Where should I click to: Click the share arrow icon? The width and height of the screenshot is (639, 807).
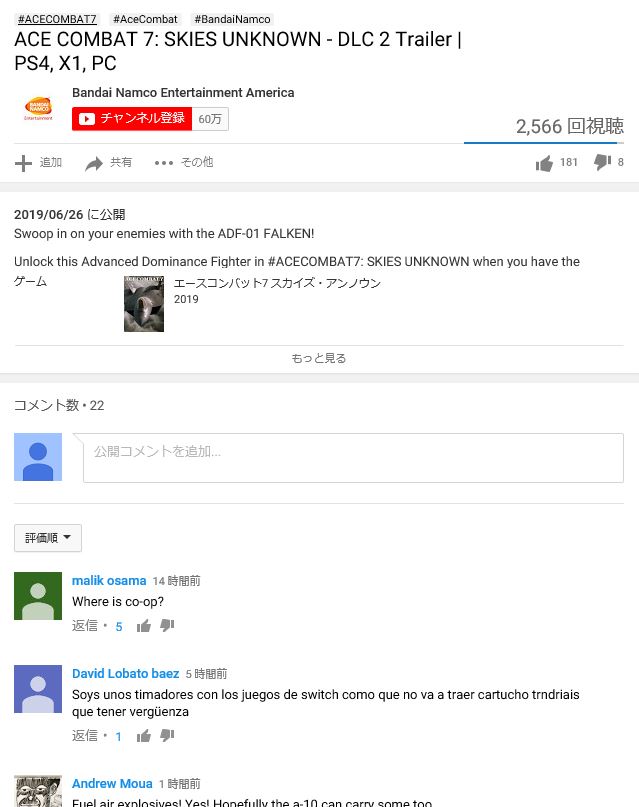pos(94,163)
